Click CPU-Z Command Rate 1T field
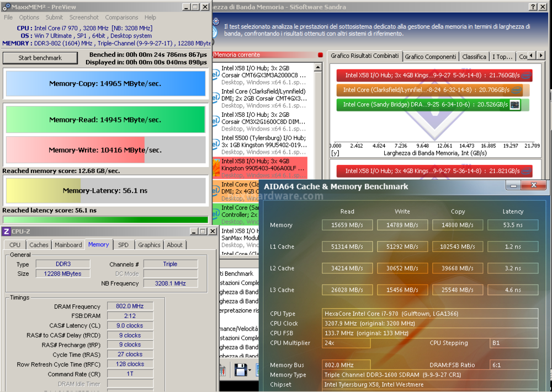552x392 pixels. pos(130,374)
